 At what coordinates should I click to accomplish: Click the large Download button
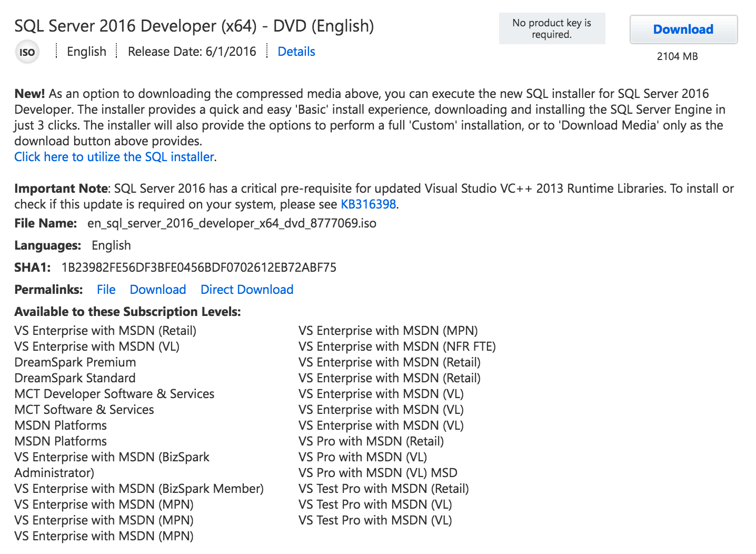[683, 29]
